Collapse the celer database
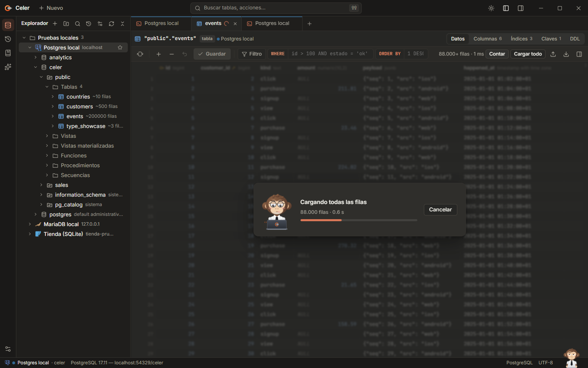588x368 pixels. tap(36, 67)
